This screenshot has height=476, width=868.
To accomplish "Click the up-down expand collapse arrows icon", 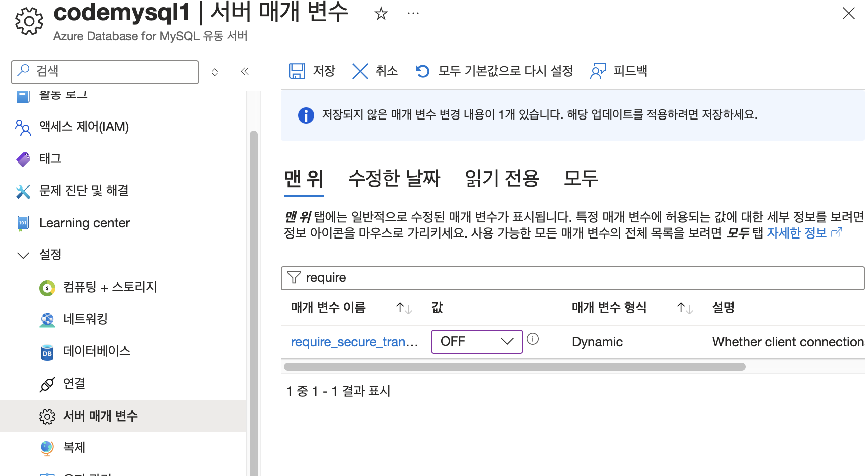I will [x=215, y=72].
